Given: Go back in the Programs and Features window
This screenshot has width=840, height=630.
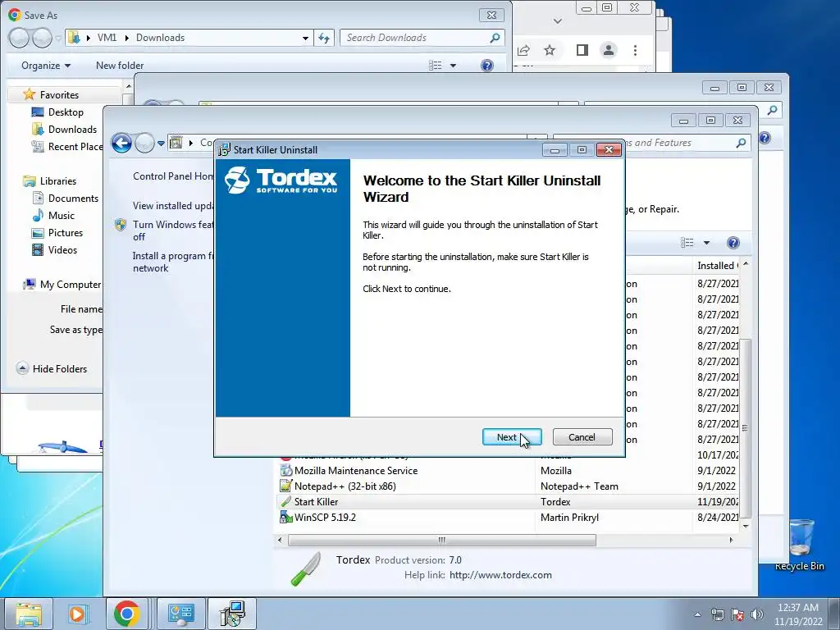Looking at the screenshot, I should click(121, 143).
